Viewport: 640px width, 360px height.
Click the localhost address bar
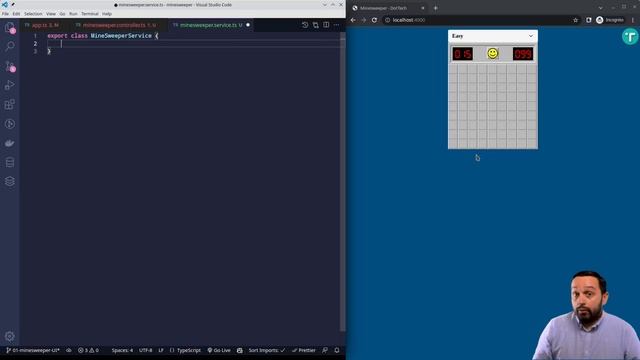[478, 20]
